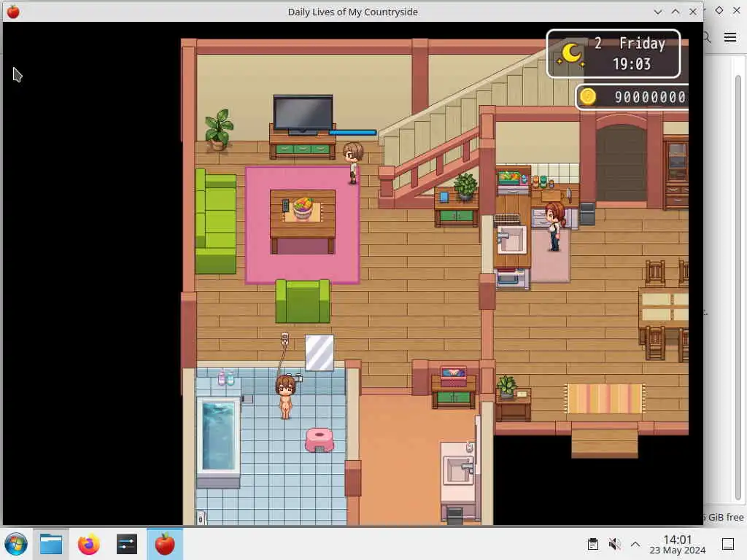The image size is (747, 560).
Task: Click the arched wooden door
Action: pos(622,163)
